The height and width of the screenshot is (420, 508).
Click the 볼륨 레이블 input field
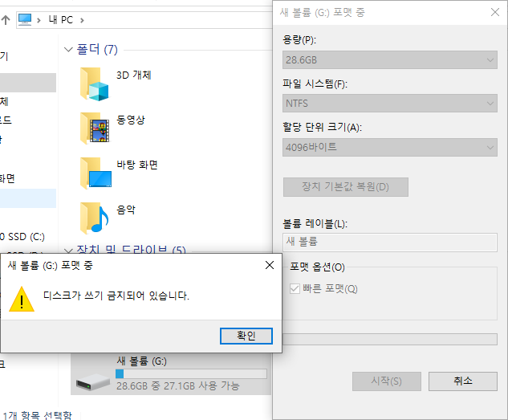[390, 242]
